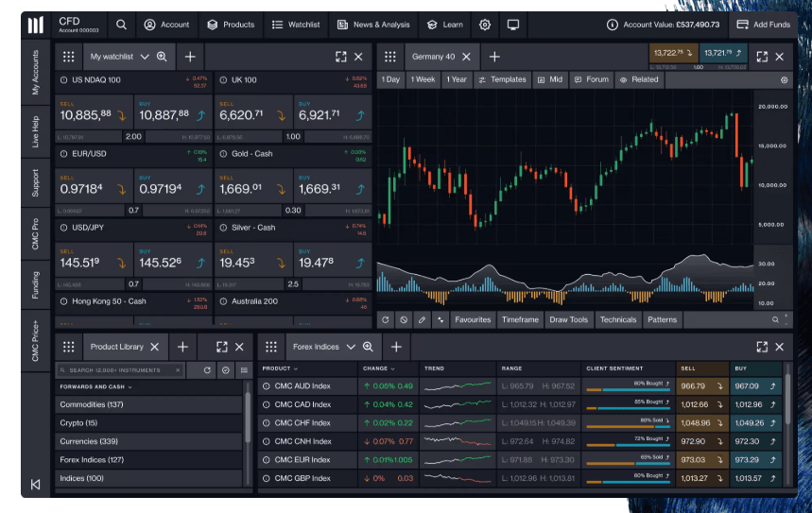This screenshot has width=812, height=513.
Task: Toggle Related products on chart
Action: (x=639, y=79)
